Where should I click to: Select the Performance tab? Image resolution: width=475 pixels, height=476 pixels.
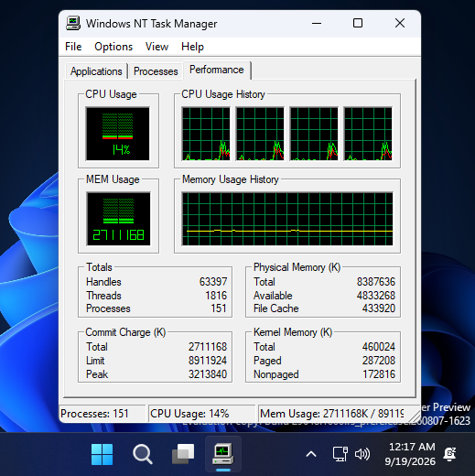click(x=217, y=70)
